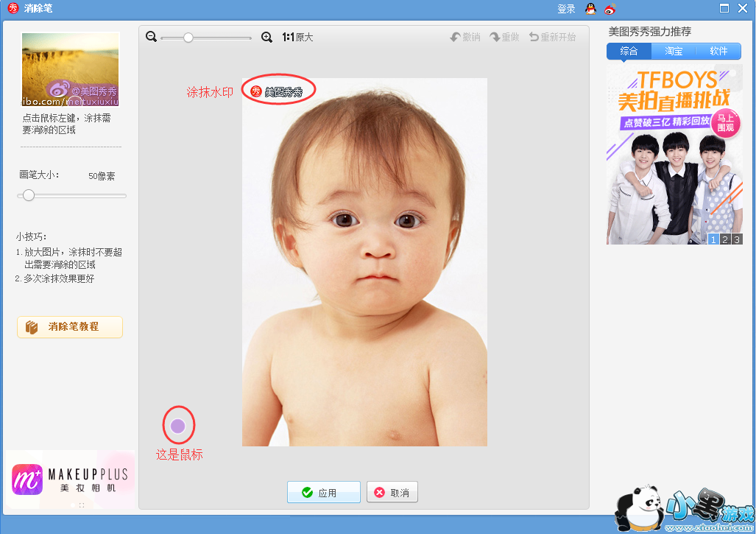Switch to the 软件 tab
The height and width of the screenshot is (534, 756).
[x=718, y=51]
